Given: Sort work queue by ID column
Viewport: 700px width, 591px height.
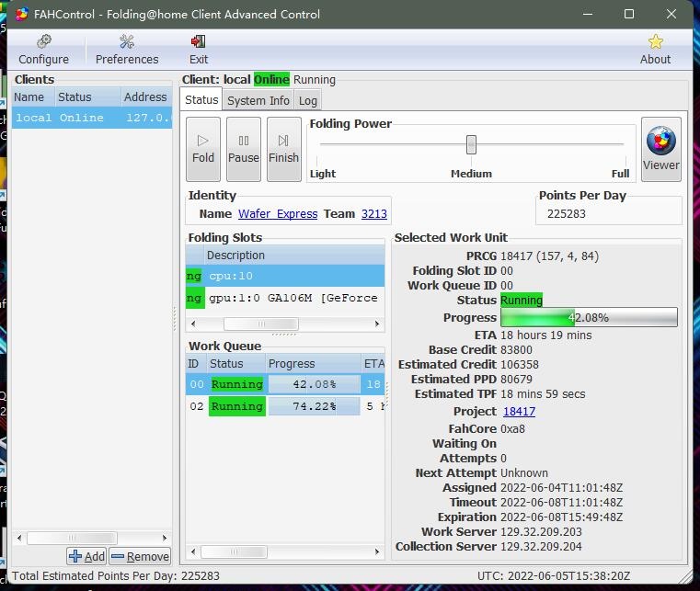Looking at the screenshot, I should pyautogui.click(x=195, y=364).
